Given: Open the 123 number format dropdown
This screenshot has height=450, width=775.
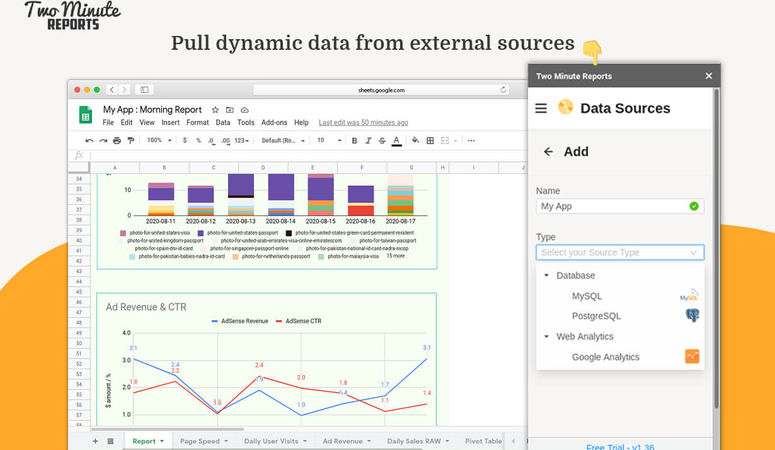Looking at the screenshot, I should pos(241,141).
